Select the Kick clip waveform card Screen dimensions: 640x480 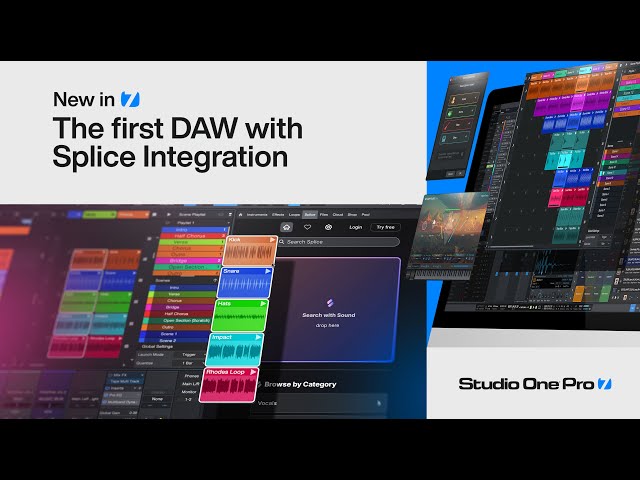[250, 250]
